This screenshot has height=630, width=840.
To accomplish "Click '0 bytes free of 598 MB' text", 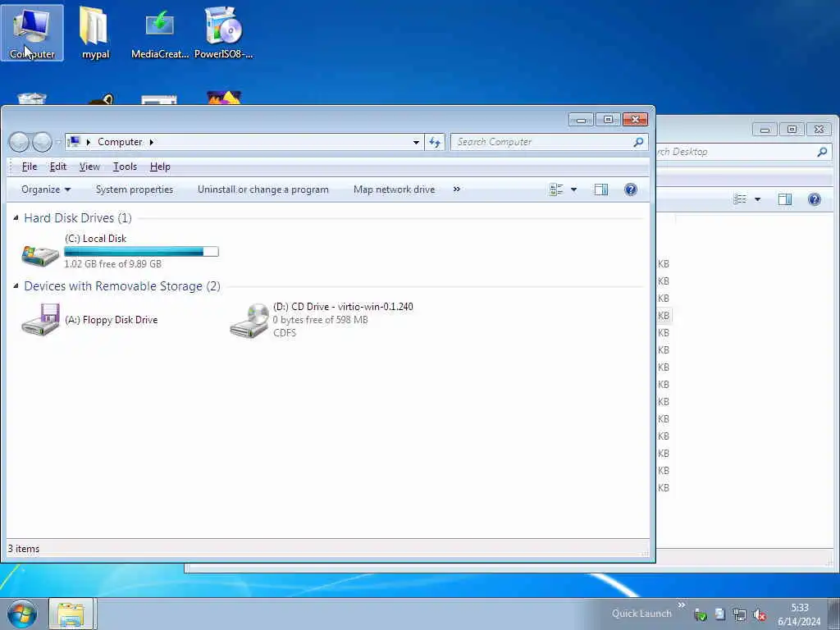I will coord(321,320).
